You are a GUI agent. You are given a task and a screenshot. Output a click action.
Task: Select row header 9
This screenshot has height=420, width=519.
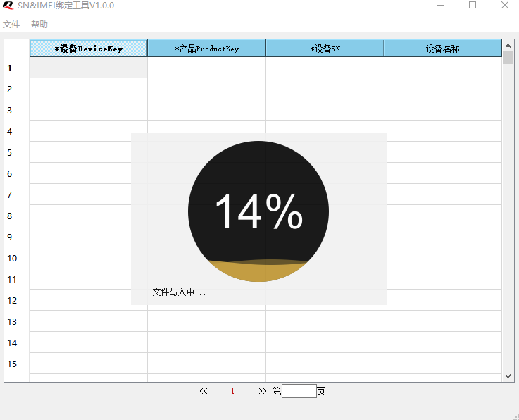(x=17, y=237)
